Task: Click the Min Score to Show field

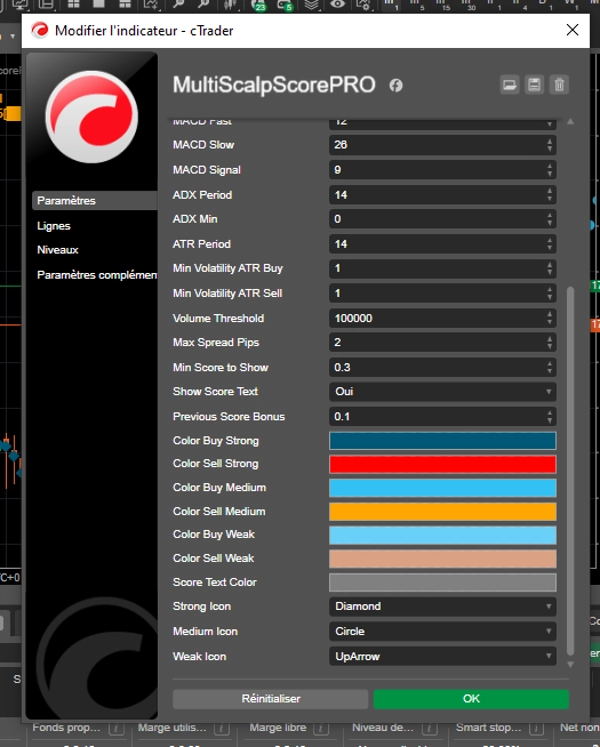Action: tap(442, 367)
